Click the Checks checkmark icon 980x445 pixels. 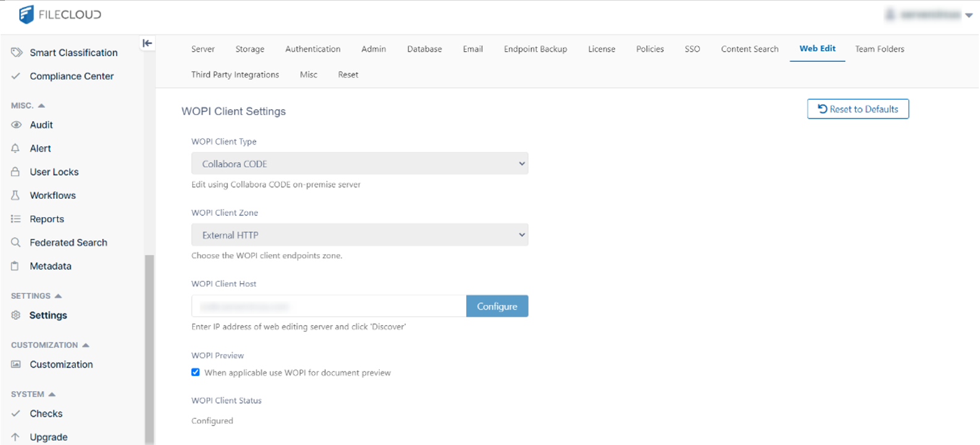click(16, 414)
